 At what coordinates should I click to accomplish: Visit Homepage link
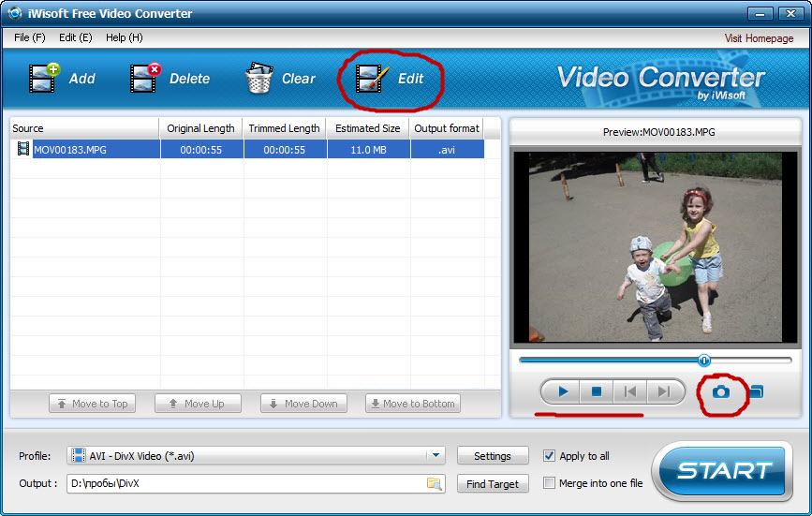759,38
